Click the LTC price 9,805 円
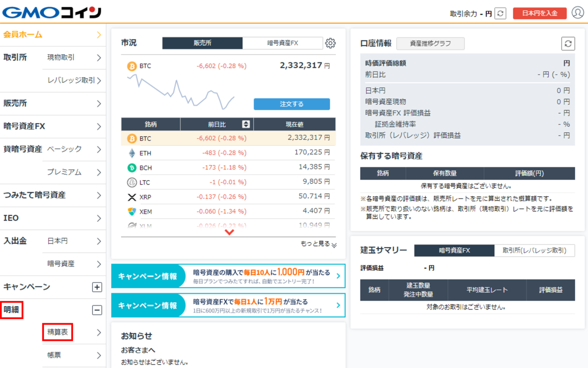 click(x=316, y=182)
